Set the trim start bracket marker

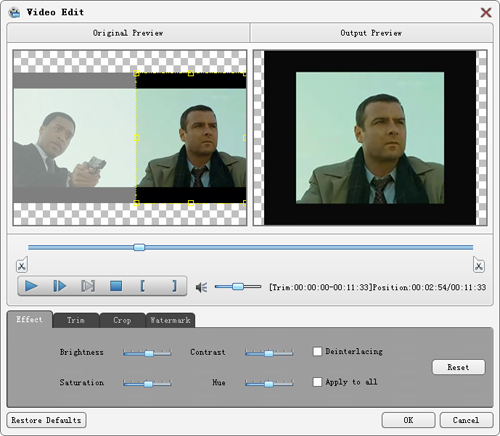point(143,286)
